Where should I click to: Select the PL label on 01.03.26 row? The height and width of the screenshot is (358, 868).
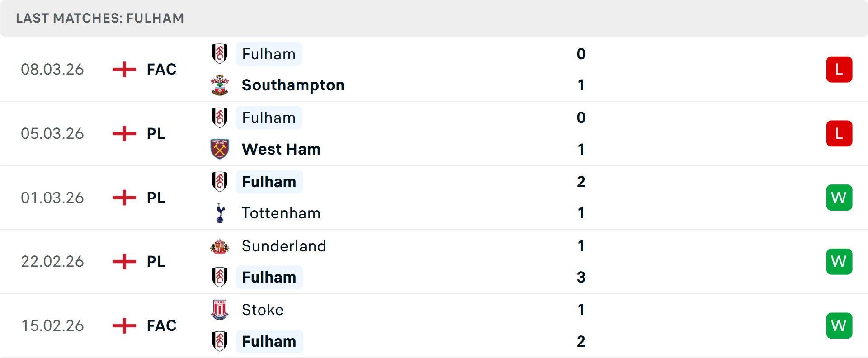156,198
